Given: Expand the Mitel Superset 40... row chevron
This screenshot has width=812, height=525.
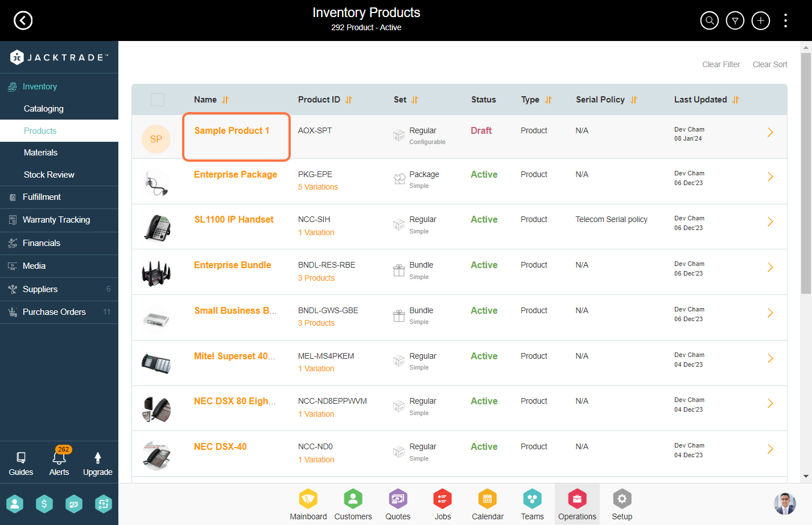Looking at the screenshot, I should pos(770,358).
